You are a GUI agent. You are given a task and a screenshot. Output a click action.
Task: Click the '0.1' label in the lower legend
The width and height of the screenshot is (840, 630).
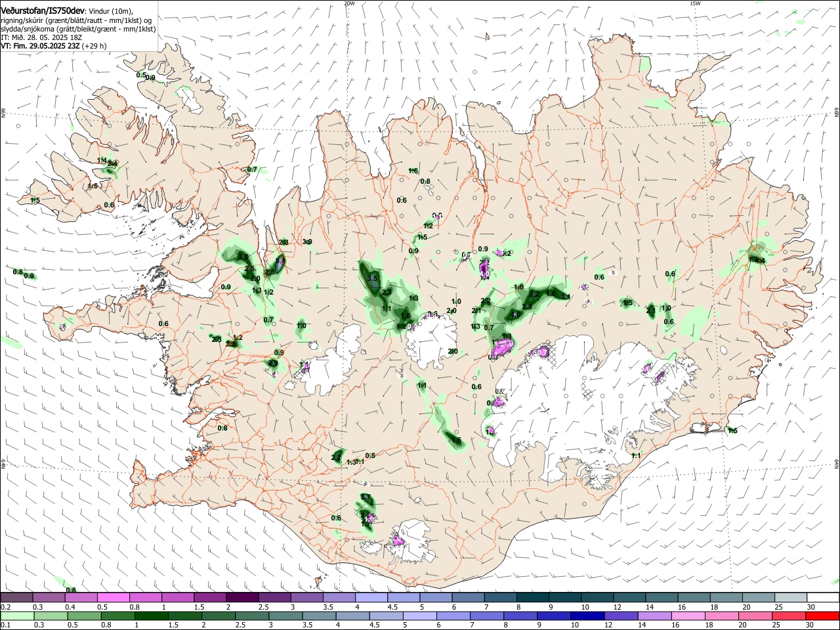5,625
